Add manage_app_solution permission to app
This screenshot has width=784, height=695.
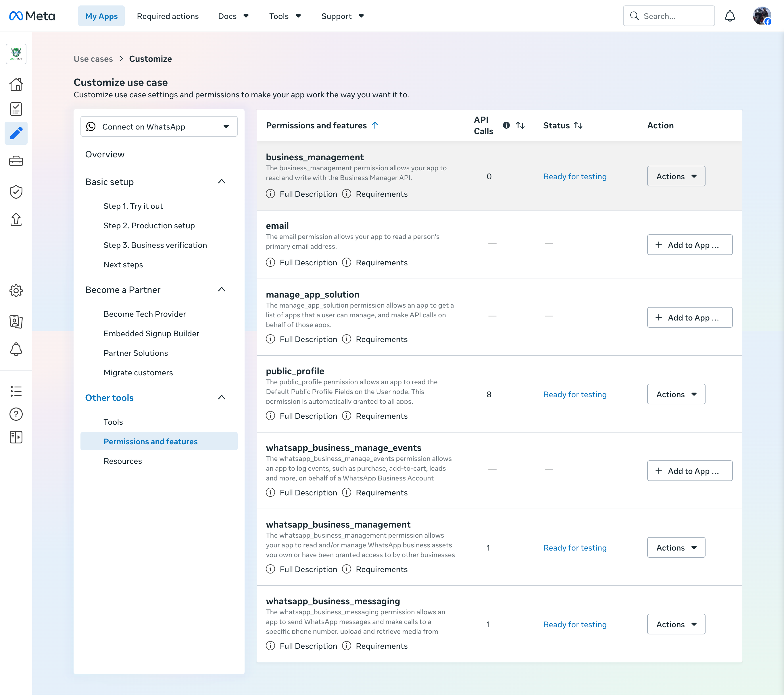tap(690, 317)
